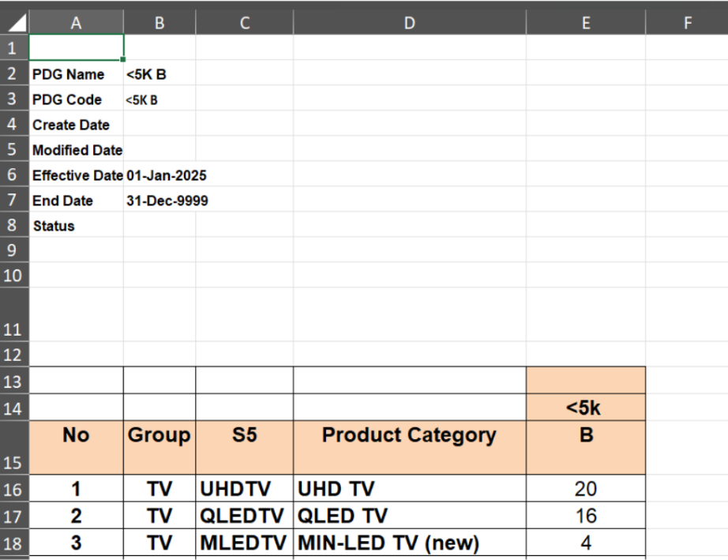728x560 pixels.
Task: Select the MLEDTV code cell
Action: pyautogui.click(x=244, y=544)
